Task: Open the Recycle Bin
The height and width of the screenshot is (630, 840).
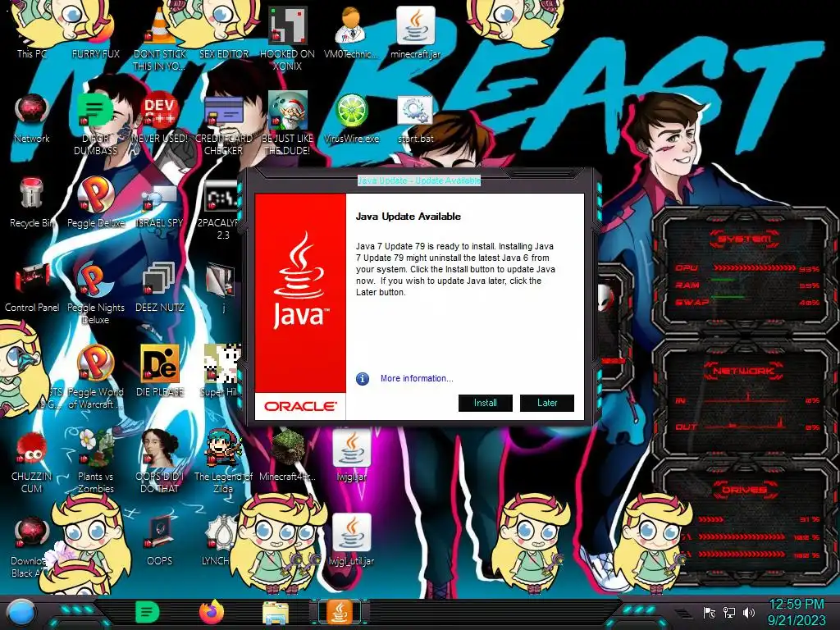Action: [32, 203]
